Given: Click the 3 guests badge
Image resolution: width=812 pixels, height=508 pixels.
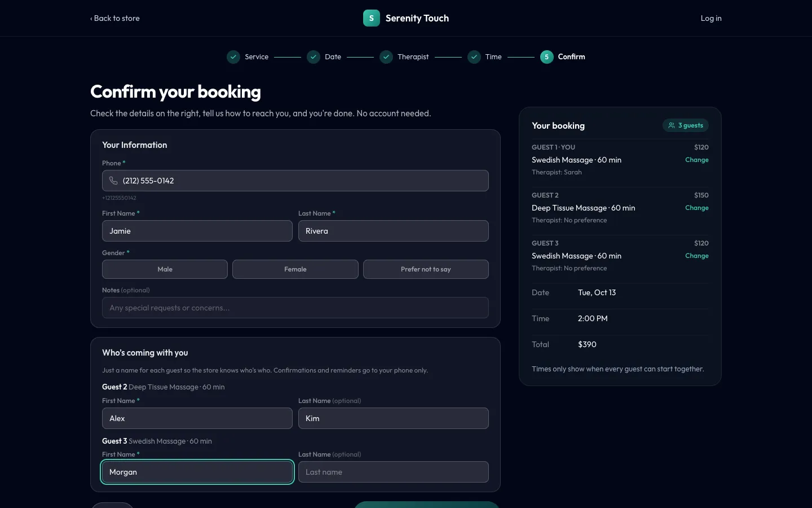Looking at the screenshot, I should coord(686,125).
